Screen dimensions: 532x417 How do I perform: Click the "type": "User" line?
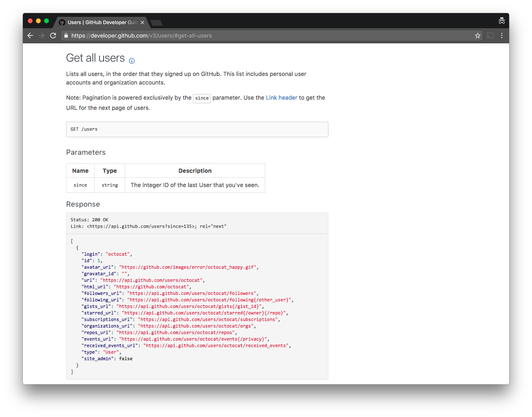tap(101, 352)
